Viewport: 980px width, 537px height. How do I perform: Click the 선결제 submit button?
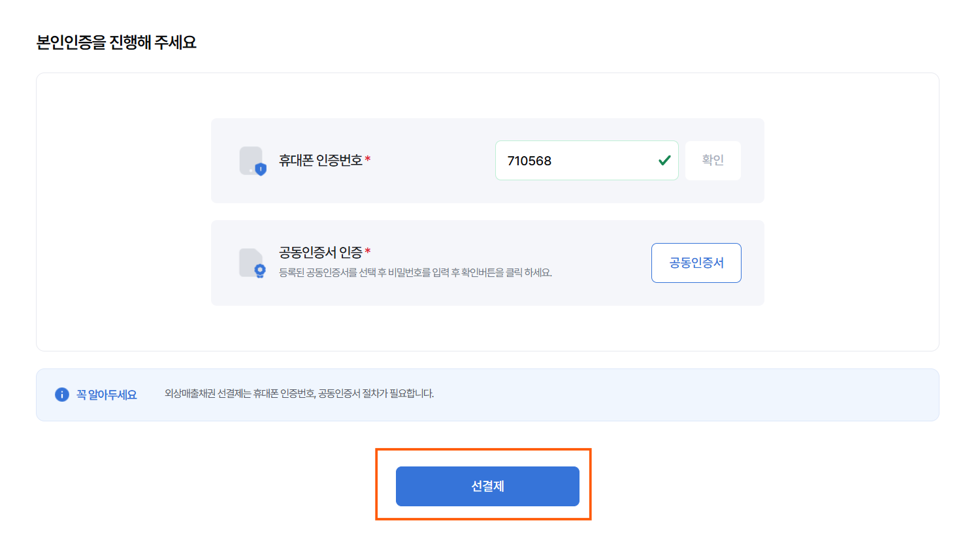coord(487,486)
